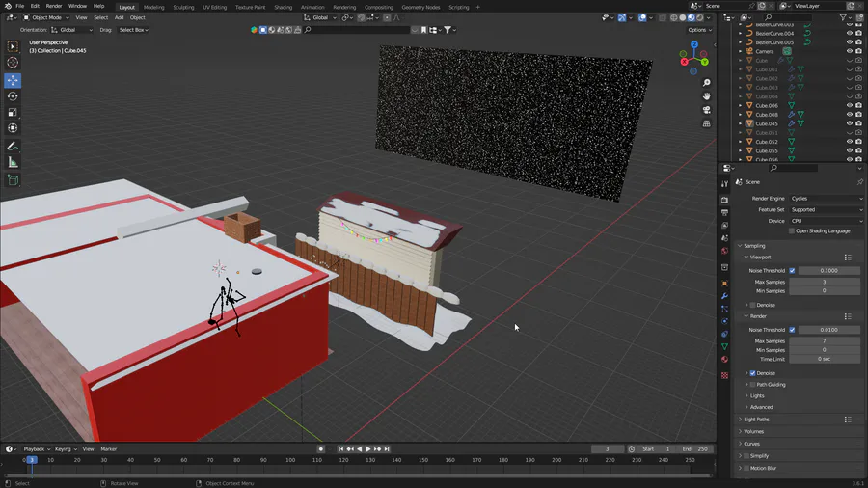Open the Object Mode dropdown
The image size is (868, 488).
click(46, 17)
